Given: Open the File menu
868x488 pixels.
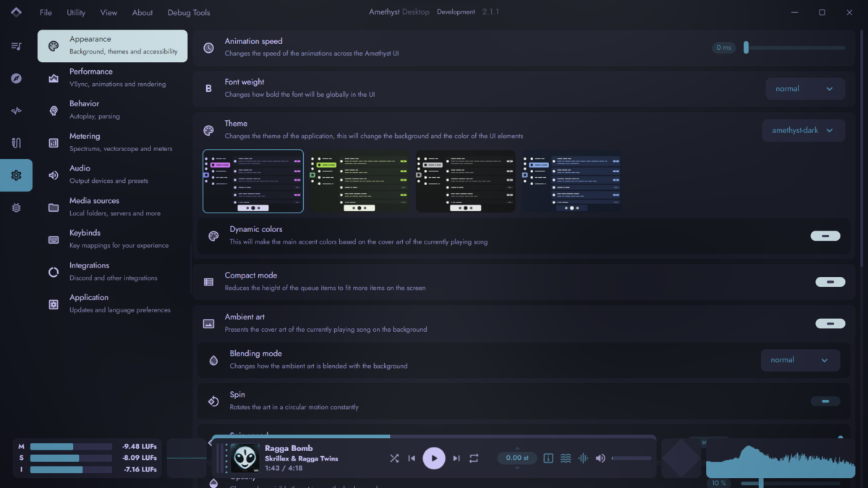Looking at the screenshot, I should pos(46,12).
